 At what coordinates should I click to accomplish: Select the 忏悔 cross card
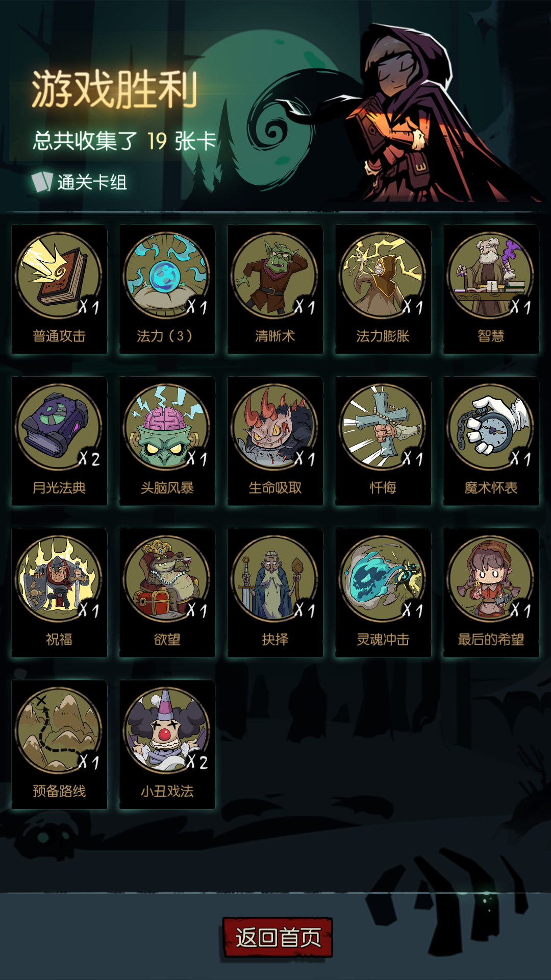(x=383, y=441)
